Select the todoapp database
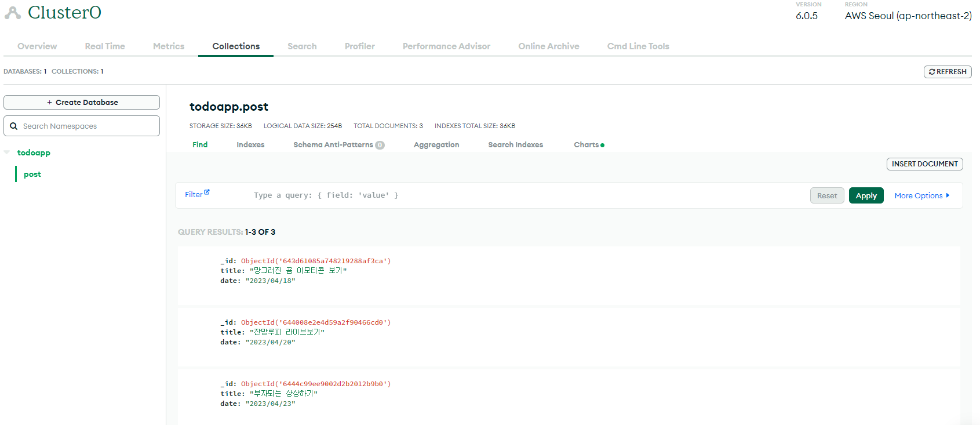This screenshot has width=980, height=425. pos(34,152)
